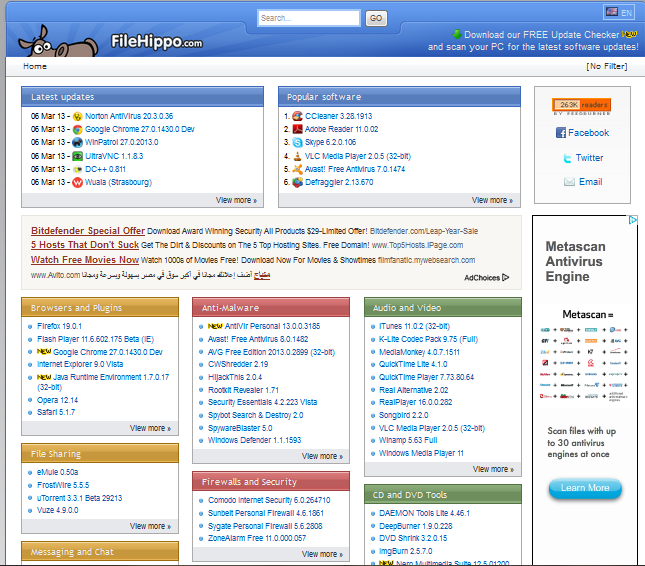Click the Email envelope icon

point(569,182)
